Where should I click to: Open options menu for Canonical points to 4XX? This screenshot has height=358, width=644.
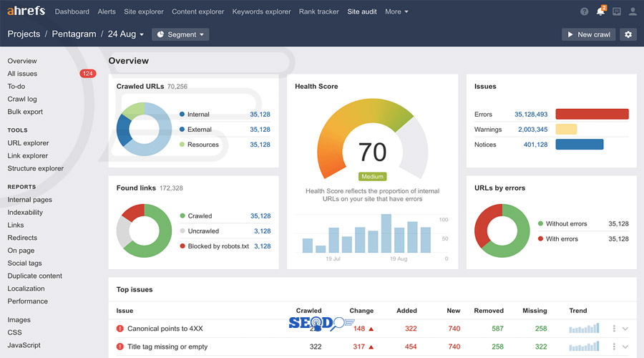point(614,329)
